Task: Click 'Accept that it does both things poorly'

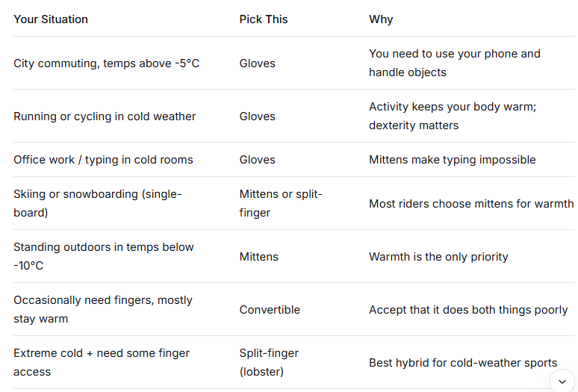Action: (468, 310)
